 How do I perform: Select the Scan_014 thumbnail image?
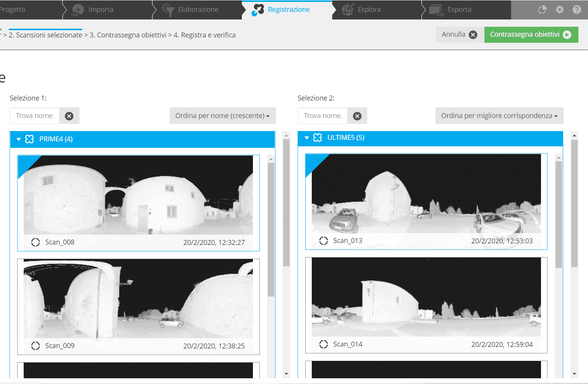point(426,297)
